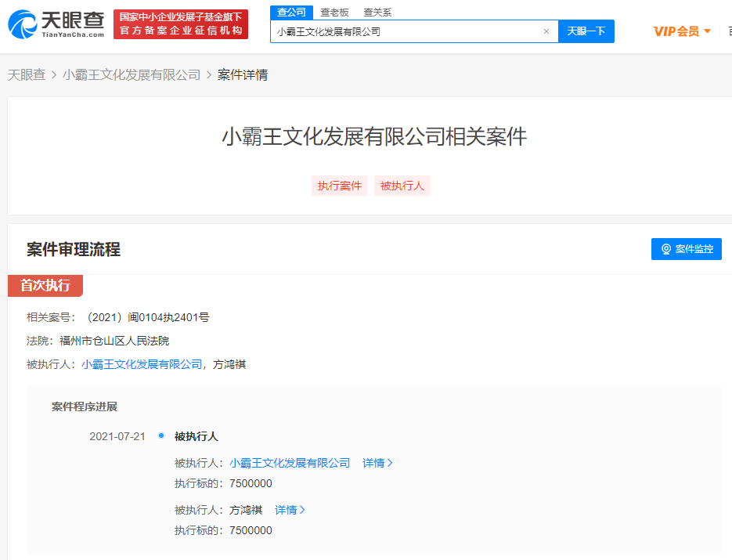This screenshot has height=560, width=732.
Task: Click the search input field
Action: point(406,32)
